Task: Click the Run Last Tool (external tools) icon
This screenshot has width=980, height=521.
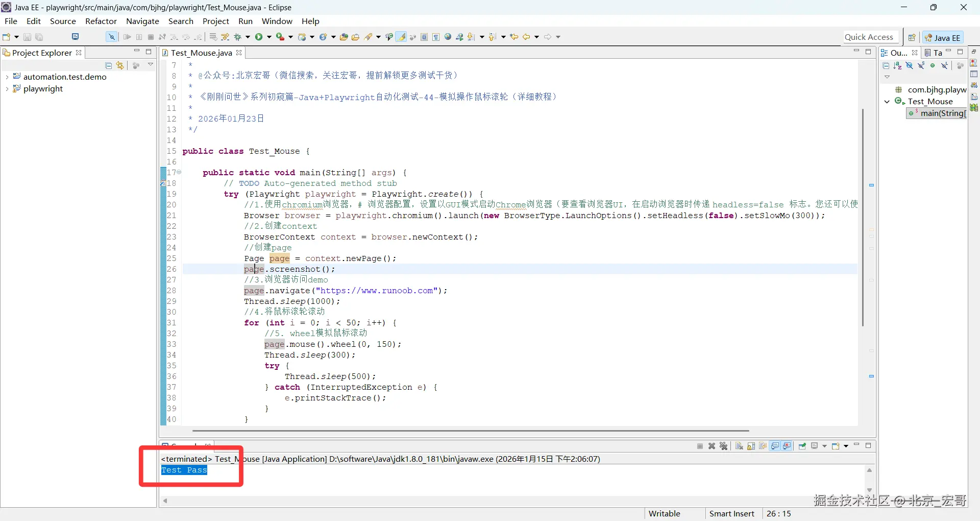Action: click(280, 37)
